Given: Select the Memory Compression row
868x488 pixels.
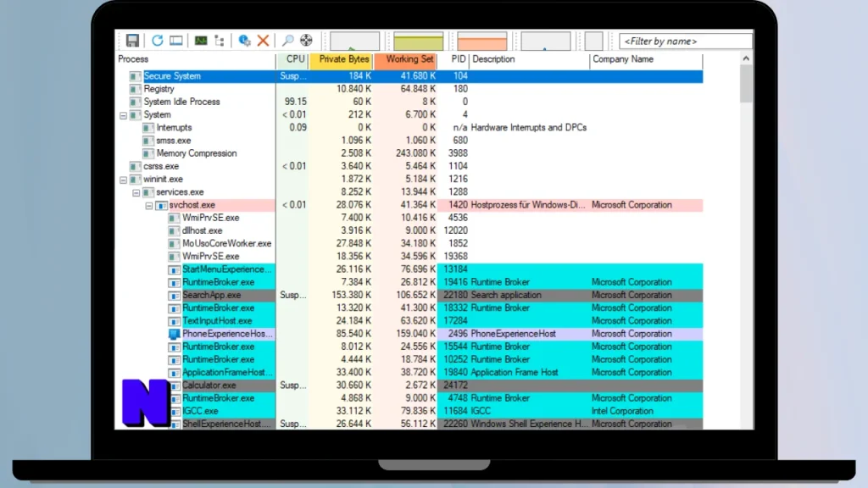Looking at the screenshot, I should click(x=409, y=153).
